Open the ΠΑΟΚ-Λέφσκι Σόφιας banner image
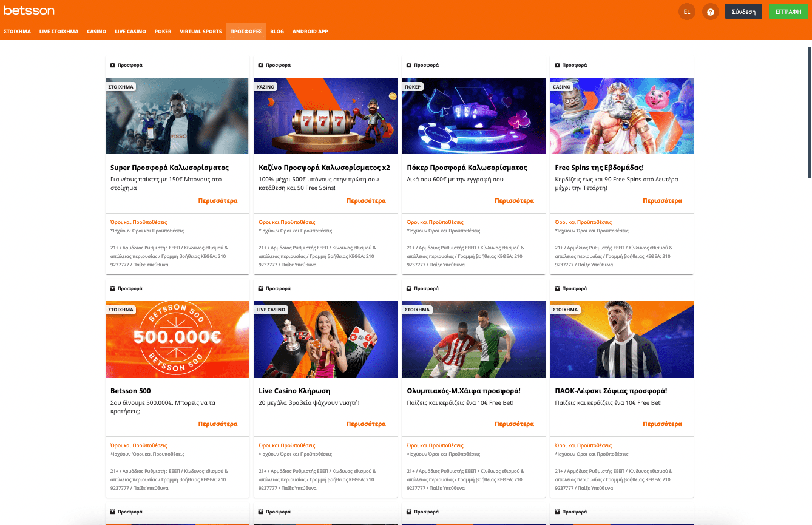This screenshot has width=812, height=525. tap(621, 339)
